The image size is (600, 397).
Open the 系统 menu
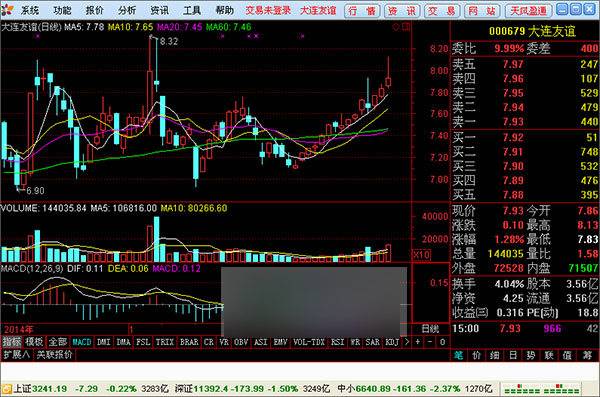(x=29, y=10)
